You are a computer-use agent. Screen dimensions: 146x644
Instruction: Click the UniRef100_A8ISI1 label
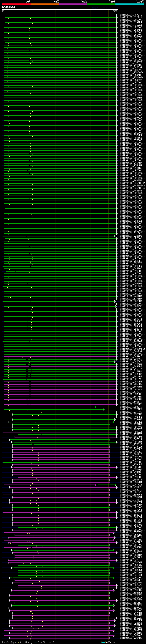tap(131, 537)
